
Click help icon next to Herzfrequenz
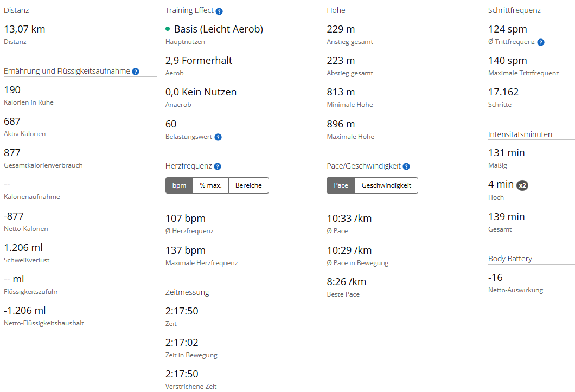(218, 166)
